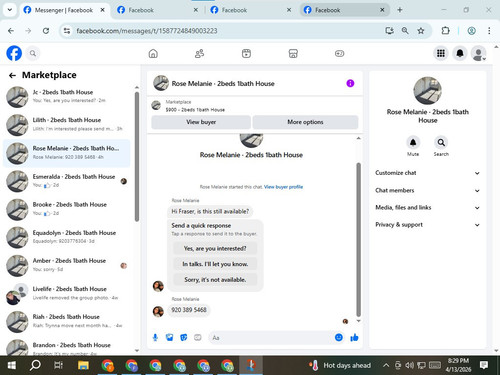The width and height of the screenshot is (500, 375).
Task: Click the address bar URL
Action: coord(147,31)
